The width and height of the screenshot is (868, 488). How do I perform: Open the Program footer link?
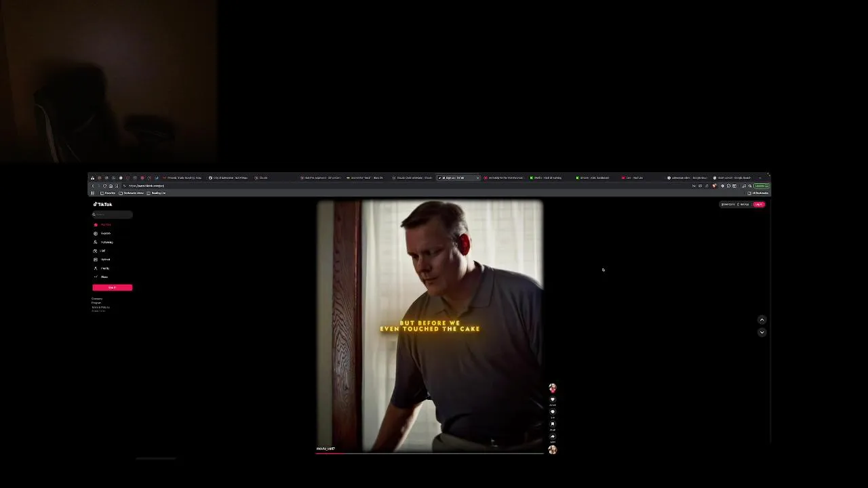pyautogui.click(x=96, y=303)
